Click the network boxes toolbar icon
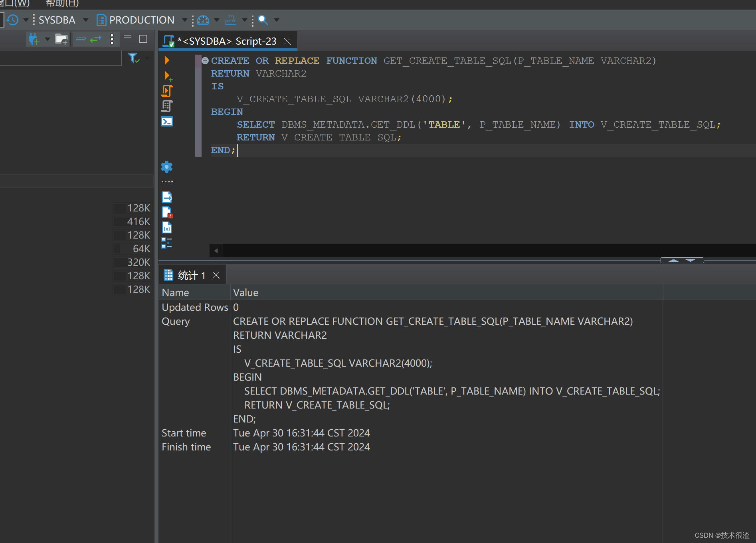 coord(231,20)
